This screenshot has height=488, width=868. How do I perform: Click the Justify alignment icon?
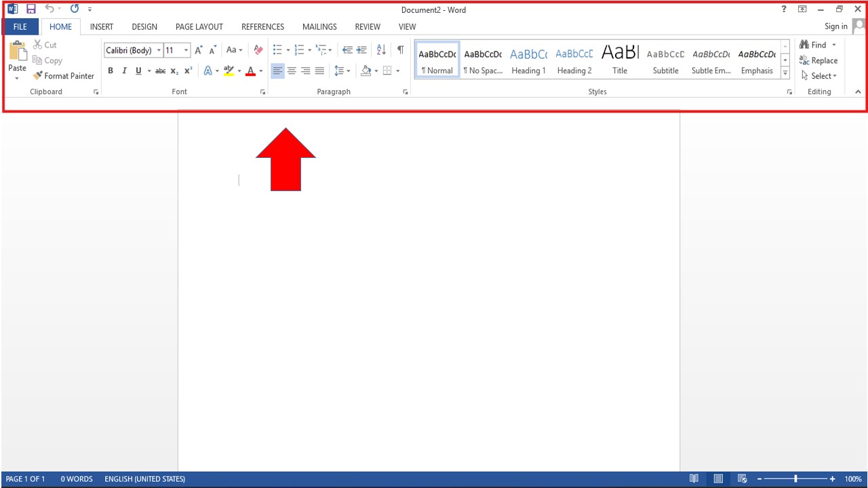tap(319, 70)
